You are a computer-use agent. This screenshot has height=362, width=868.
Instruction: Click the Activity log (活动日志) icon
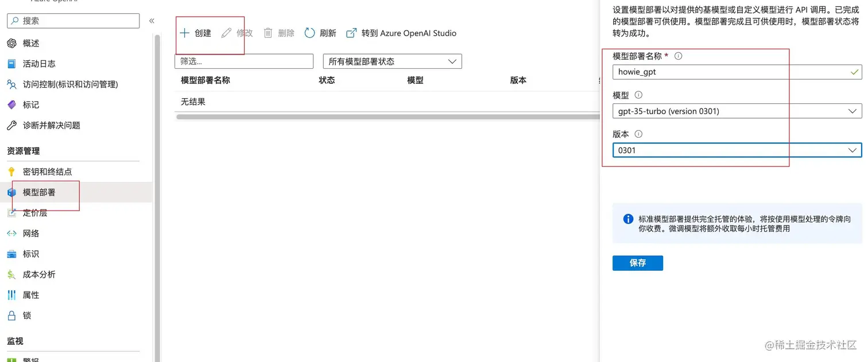coord(11,64)
